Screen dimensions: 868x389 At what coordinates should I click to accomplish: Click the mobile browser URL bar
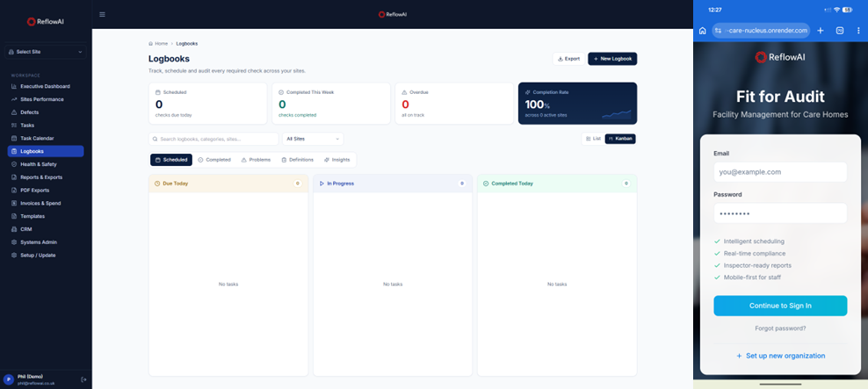[761, 31]
